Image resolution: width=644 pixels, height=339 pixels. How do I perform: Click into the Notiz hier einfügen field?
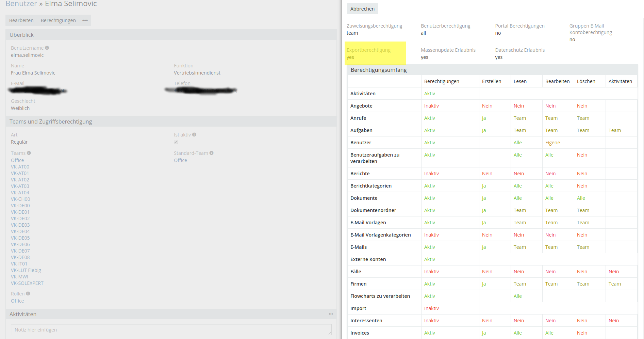pyautogui.click(x=171, y=330)
